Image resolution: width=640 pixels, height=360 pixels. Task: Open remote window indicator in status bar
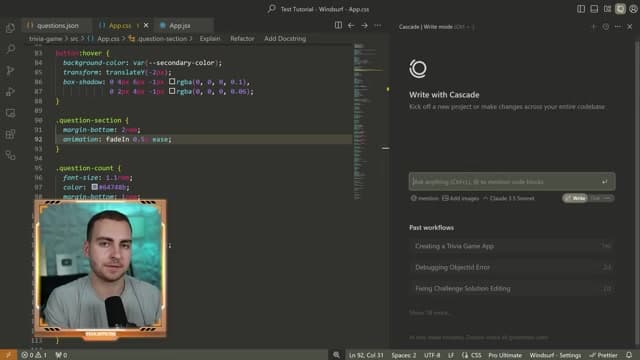(x=8, y=355)
